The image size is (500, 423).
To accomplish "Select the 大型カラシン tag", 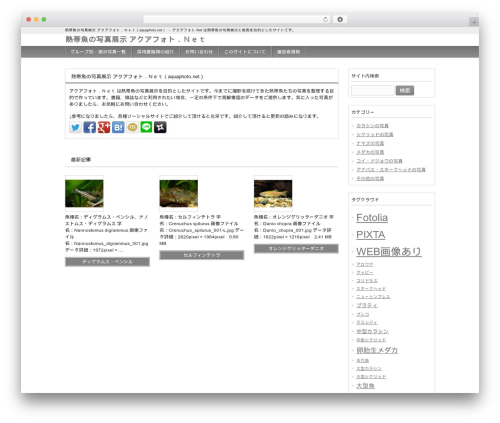I will click(369, 369).
